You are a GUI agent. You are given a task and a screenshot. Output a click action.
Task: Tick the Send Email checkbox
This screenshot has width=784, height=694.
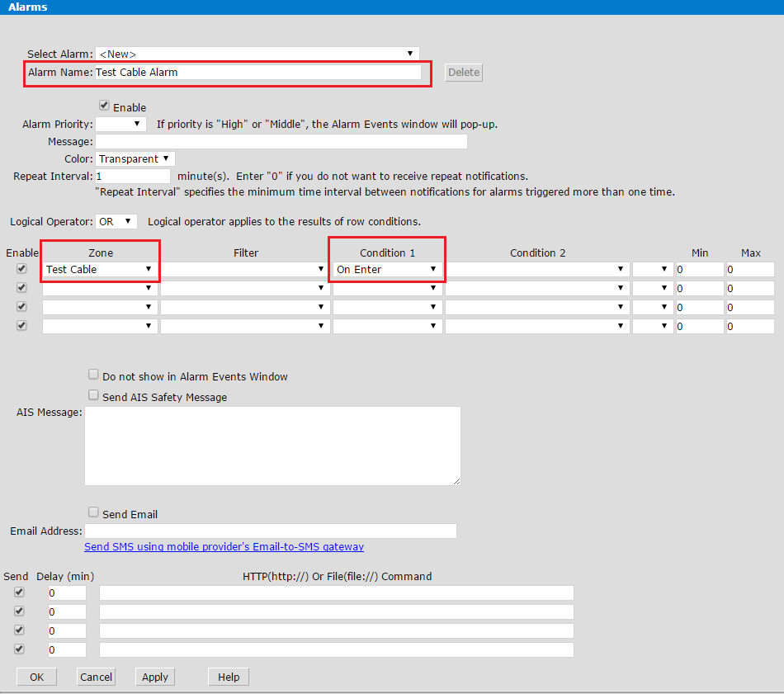pos(93,512)
